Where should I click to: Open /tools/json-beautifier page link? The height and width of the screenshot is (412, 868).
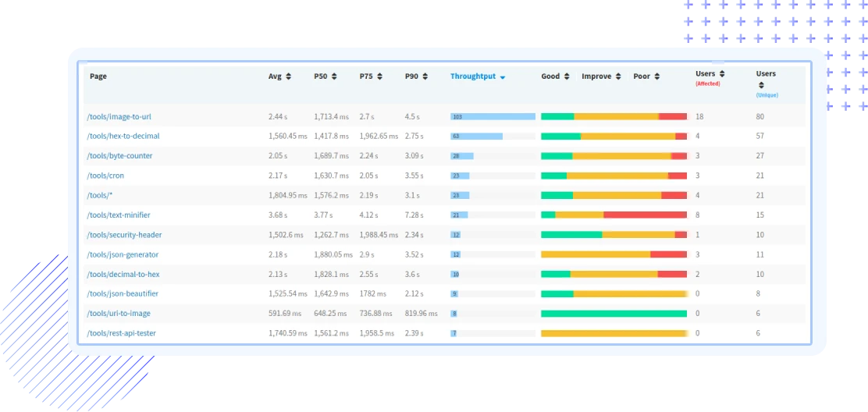[123, 293]
